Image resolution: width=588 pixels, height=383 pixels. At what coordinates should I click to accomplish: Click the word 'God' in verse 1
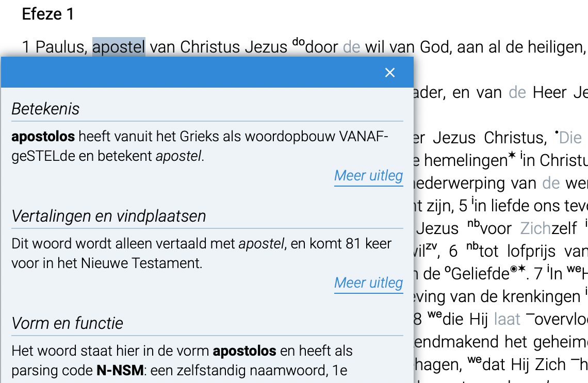point(434,47)
